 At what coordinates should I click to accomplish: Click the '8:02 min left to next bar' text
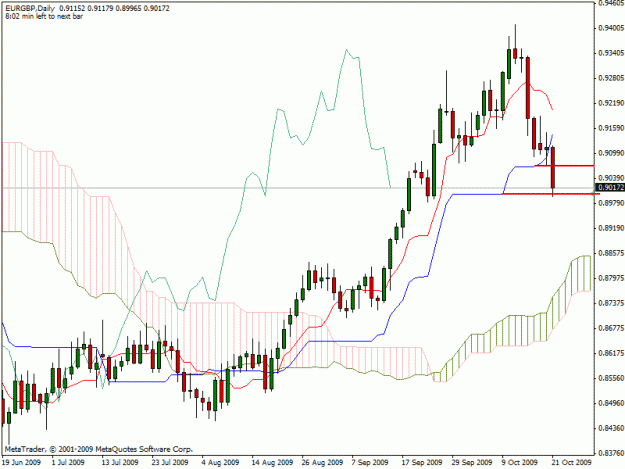tap(44, 17)
